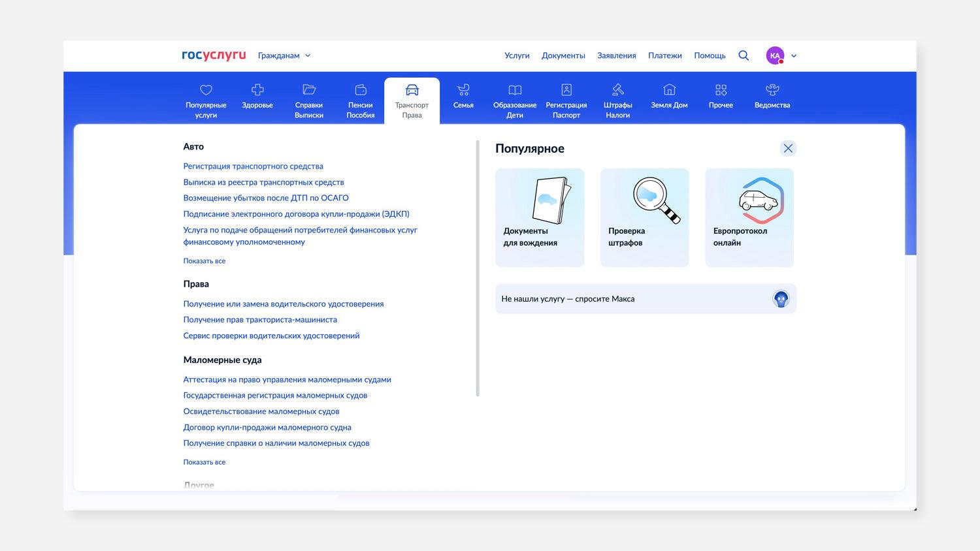Open the Ведомства emblem icon
980x551 pixels.
tap(772, 90)
